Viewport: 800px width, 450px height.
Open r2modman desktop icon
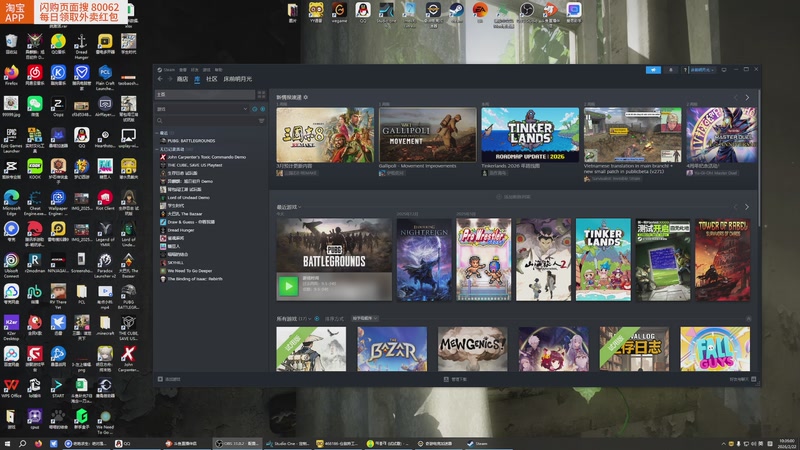pyautogui.click(x=35, y=263)
